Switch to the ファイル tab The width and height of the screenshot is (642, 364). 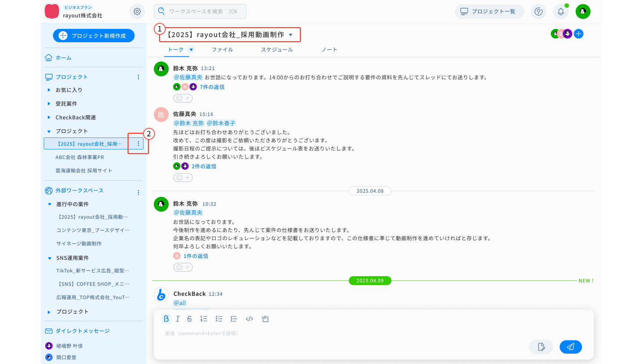(x=222, y=50)
